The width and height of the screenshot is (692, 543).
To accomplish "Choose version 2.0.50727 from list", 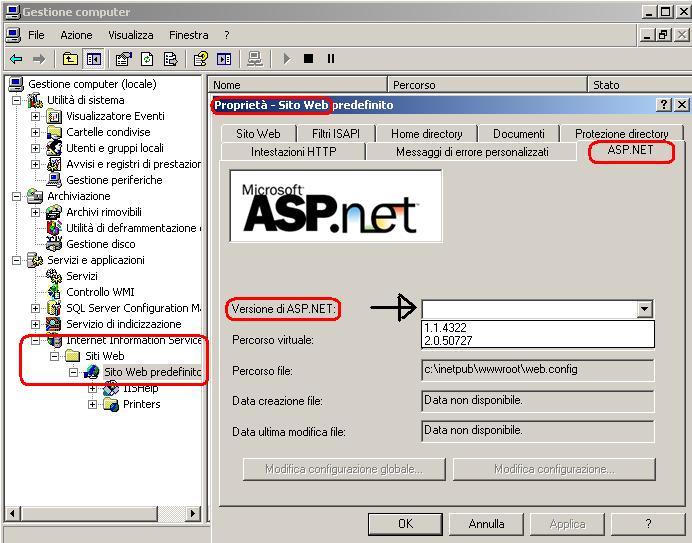I will 538,341.
